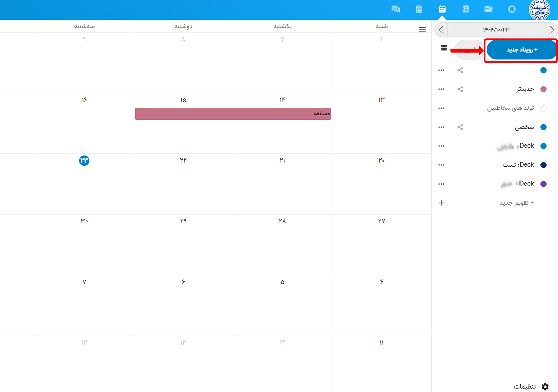
Task: Open view switcher grid icon dropdown
Action: (x=444, y=48)
